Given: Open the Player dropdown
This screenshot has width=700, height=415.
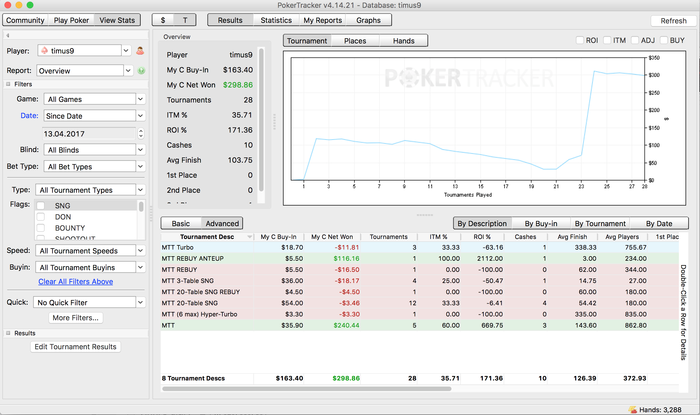Looking at the screenshot, I should [126, 51].
